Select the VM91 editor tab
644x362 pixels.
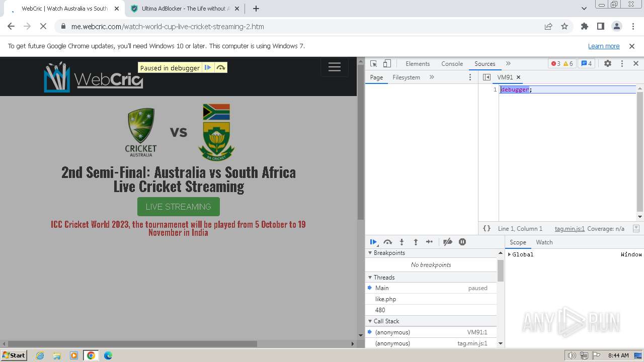click(x=505, y=77)
